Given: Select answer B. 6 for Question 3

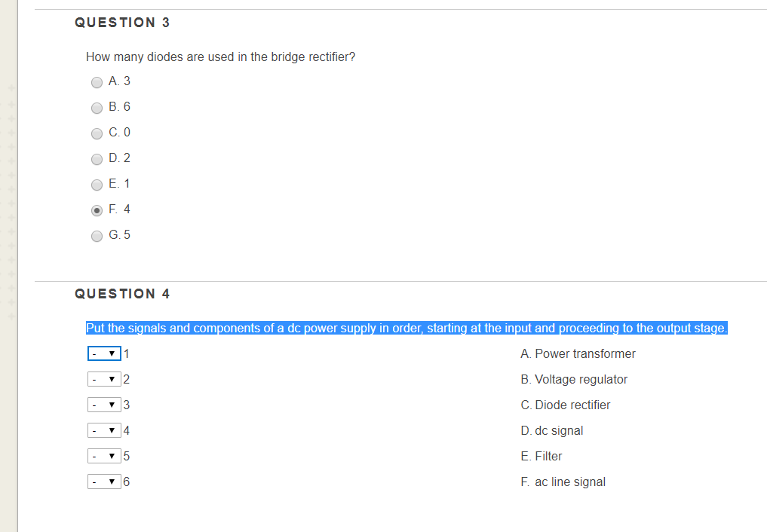Looking at the screenshot, I should point(97,108).
